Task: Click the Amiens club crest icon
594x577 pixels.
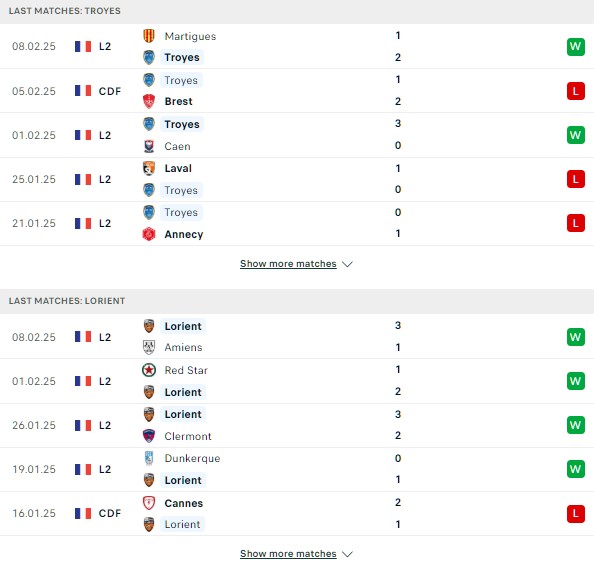Action: [149, 347]
